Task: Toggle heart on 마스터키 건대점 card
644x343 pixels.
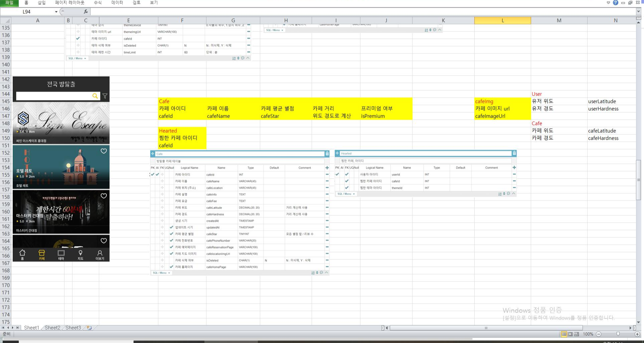Action: click(104, 196)
